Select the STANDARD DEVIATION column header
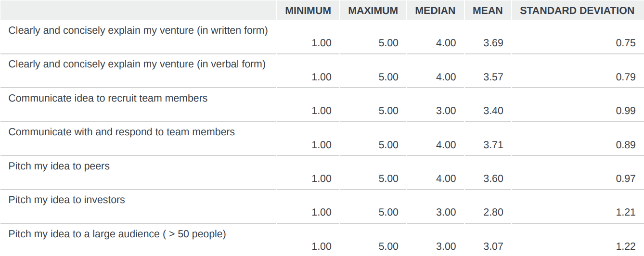 click(577, 11)
